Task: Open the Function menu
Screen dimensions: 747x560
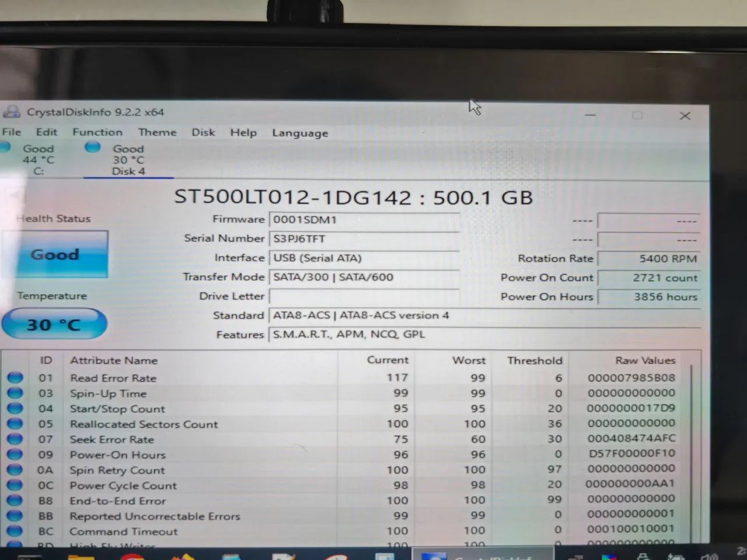Action: 97,132
